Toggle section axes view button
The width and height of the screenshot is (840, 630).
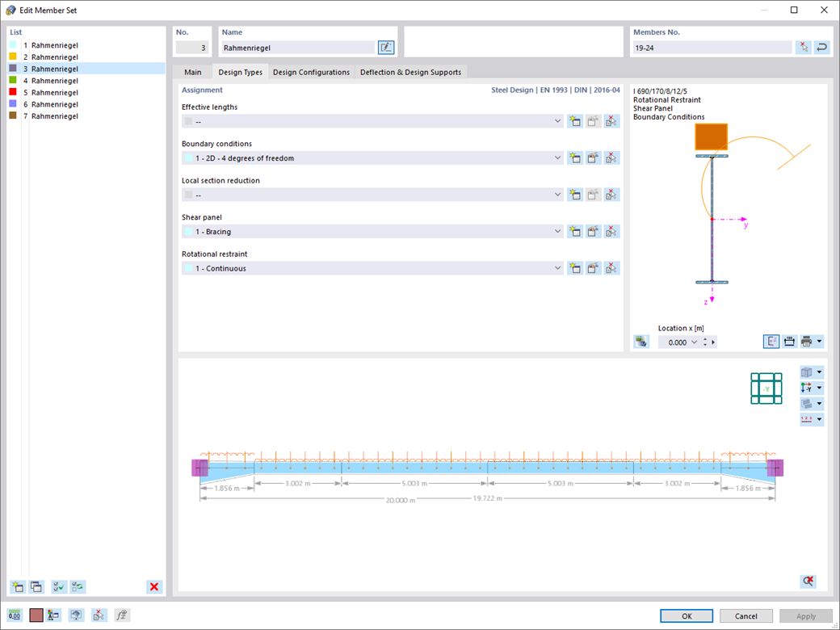coord(771,341)
